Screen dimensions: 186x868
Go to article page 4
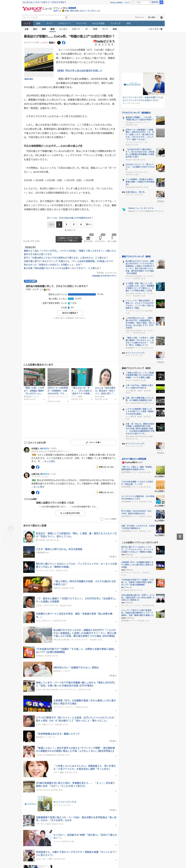coord(81,224)
